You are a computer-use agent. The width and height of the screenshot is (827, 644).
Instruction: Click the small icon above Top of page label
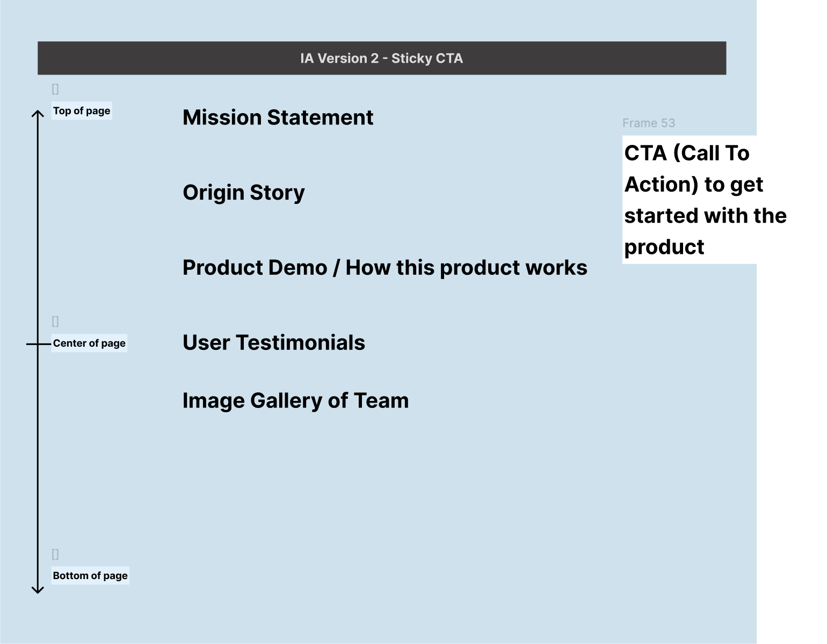click(x=55, y=87)
